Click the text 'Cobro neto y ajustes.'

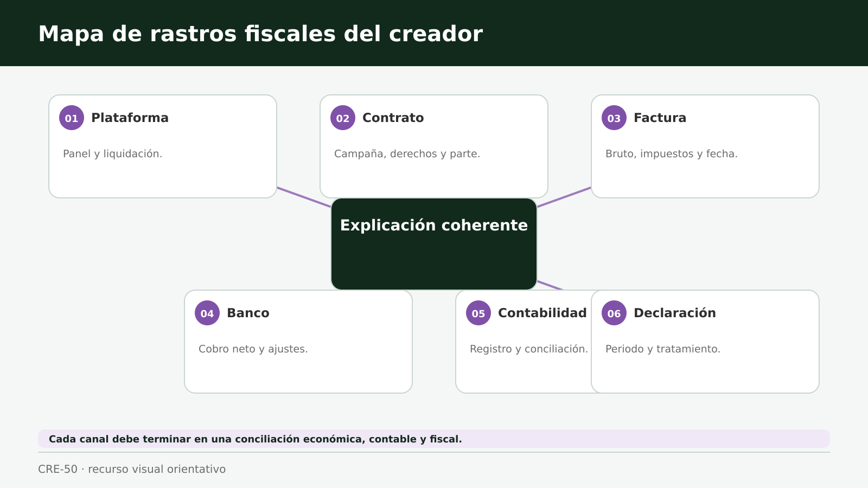point(253,349)
